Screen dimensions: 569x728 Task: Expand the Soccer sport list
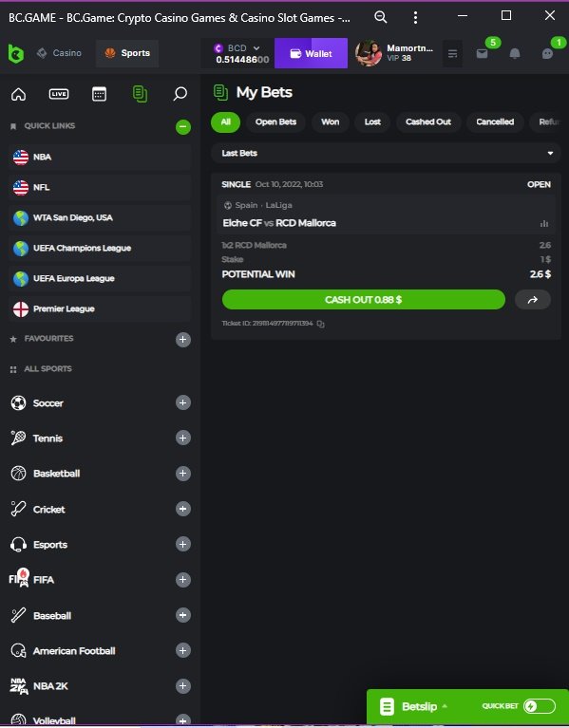click(183, 402)
